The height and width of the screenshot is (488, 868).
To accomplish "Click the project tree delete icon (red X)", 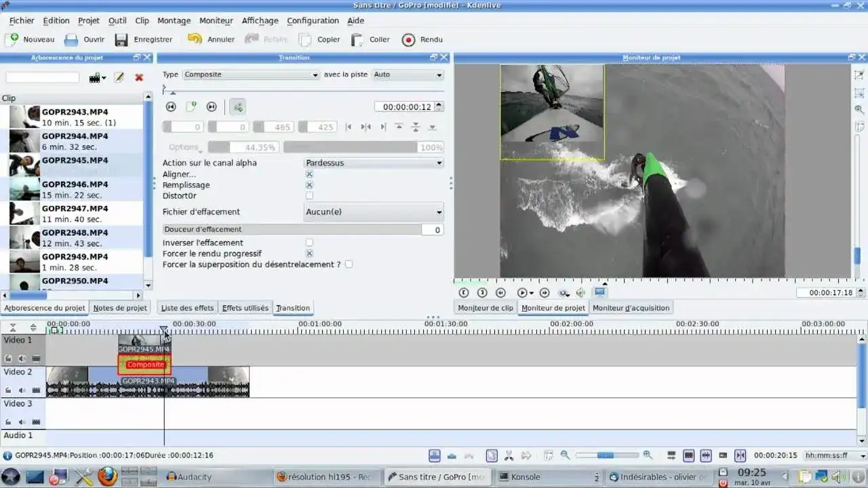I will [139, 77].
